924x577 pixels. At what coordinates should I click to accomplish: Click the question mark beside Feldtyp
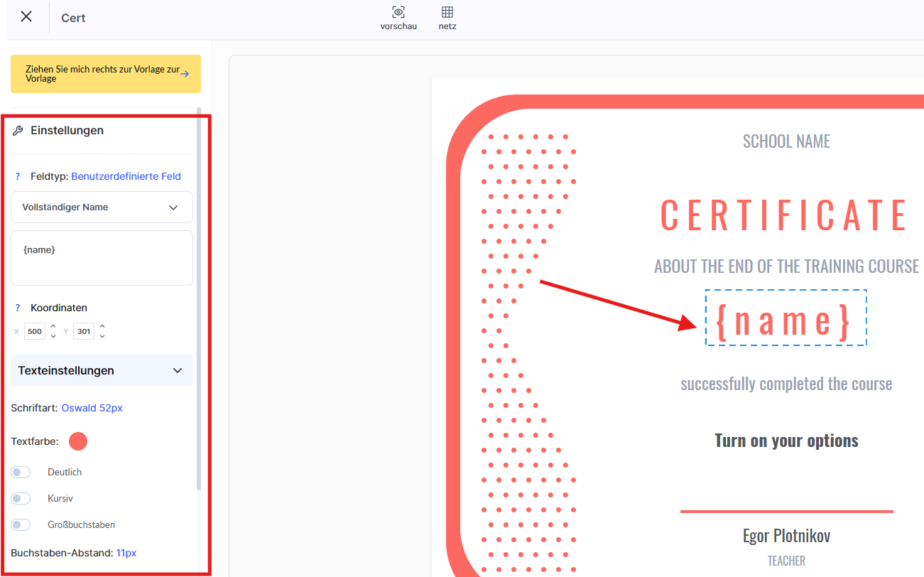pyautogui.click(x=18, y=176)
